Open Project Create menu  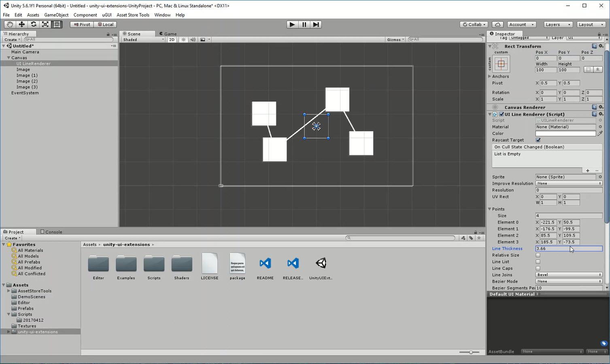point(12,238)
